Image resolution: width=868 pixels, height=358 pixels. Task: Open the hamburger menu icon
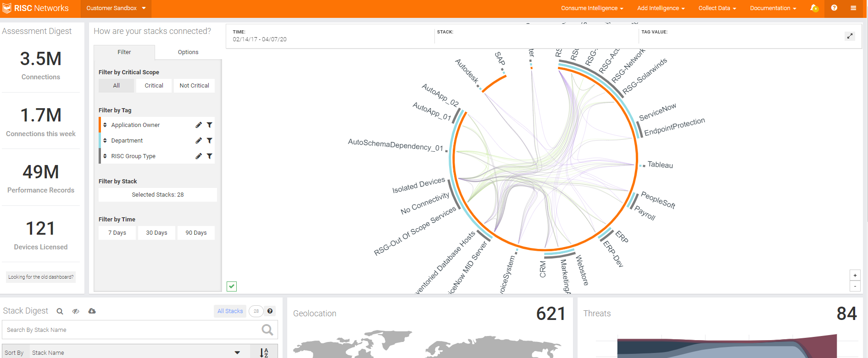pyautogui.click(x=853, y=8)
